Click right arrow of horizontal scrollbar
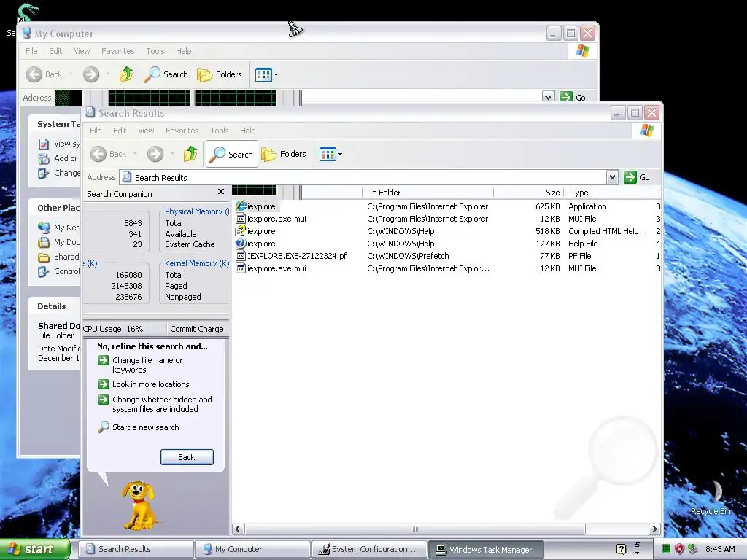747x560 pixels. pos(654,529)
